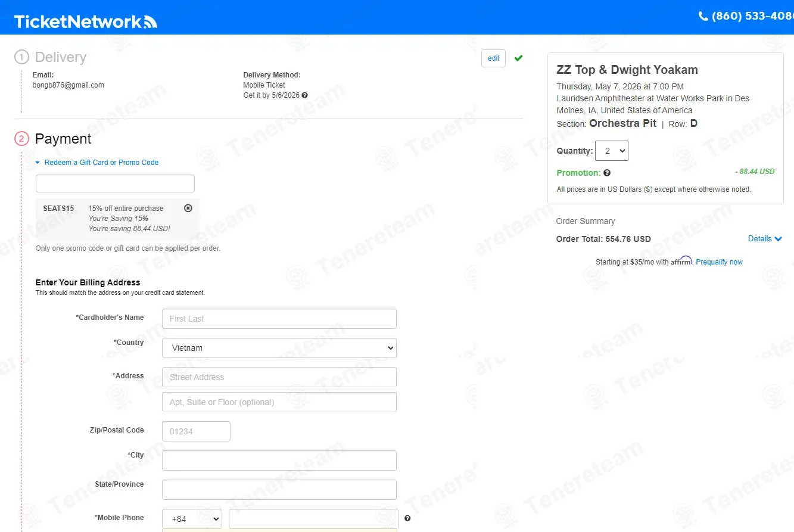This screenshot has width=794, height=532.
Task: Click the '- 88.44 USD' promotion amount
Action: 755,172
